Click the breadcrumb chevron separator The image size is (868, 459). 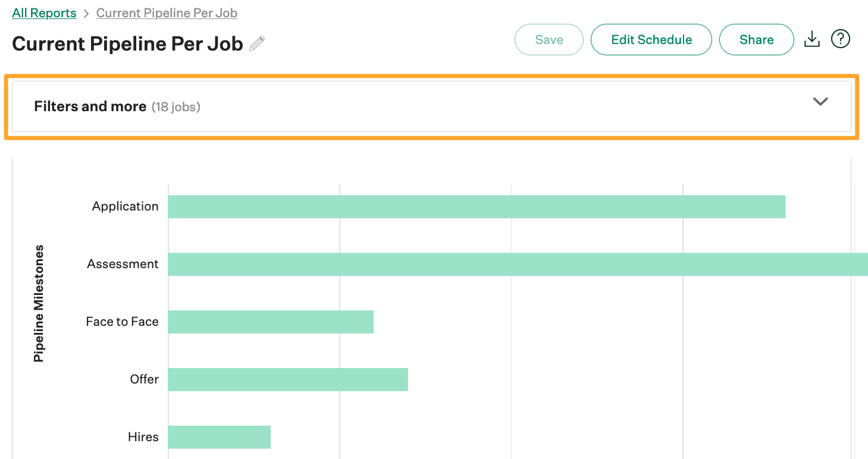(x=87, y=12)
